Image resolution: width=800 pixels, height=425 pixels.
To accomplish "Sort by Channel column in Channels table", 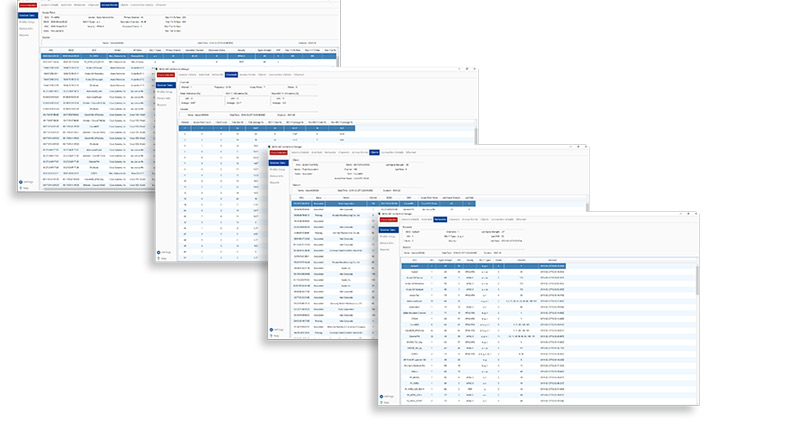I will pyautogui.click(x=185, y=122).
